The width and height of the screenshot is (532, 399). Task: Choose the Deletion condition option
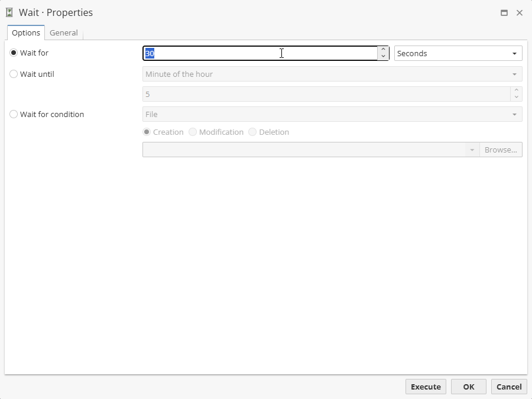click(252, 132)
